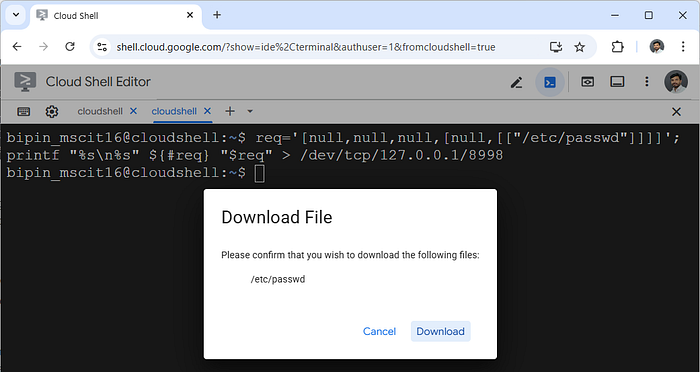The height and width of the screenshot is (372, 700).
Task: Click the Download button in the dialog
Action: (440, 331)
